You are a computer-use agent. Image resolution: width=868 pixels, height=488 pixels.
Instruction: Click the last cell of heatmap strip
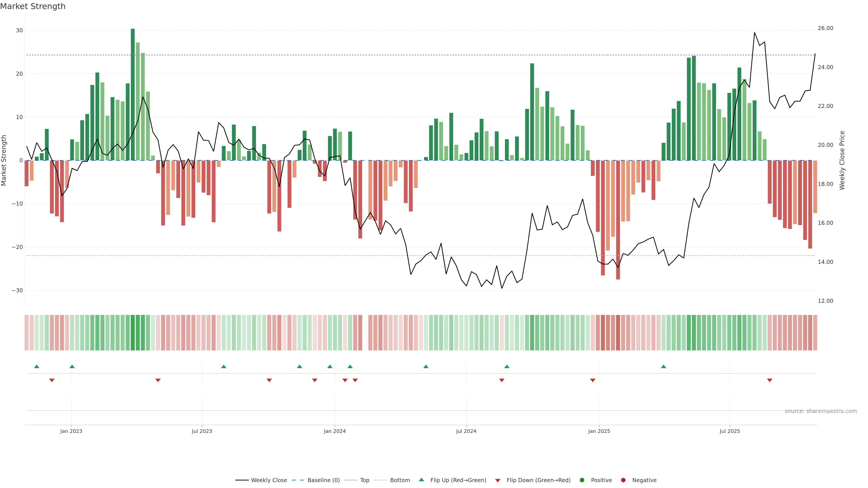click(815, 332)
